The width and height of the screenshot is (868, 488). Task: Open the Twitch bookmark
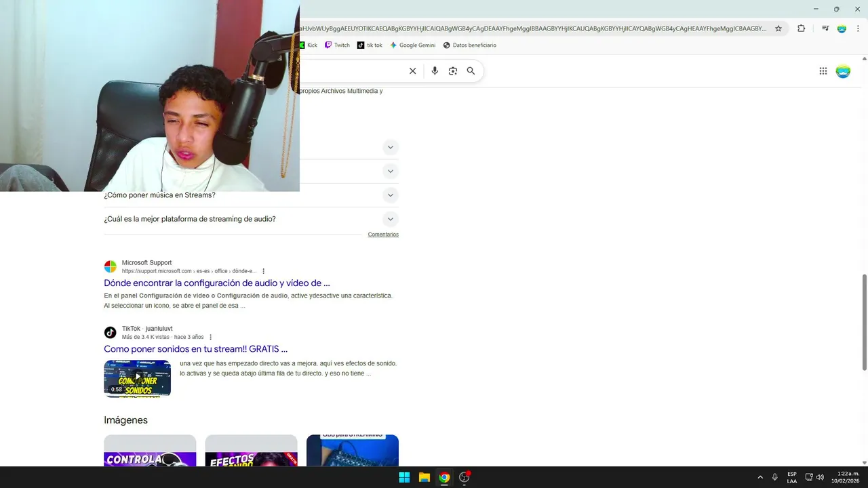pos(337,45)
